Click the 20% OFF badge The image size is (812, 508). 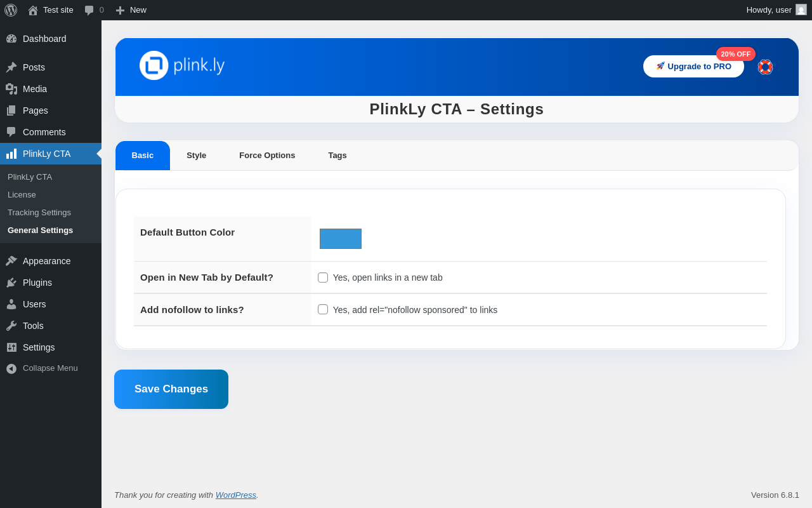(736, 54)
